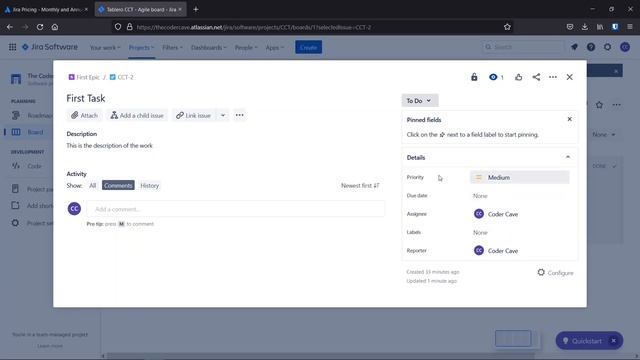Click the blue Create button
640x360 pixels.
click(x=308, y=47)
